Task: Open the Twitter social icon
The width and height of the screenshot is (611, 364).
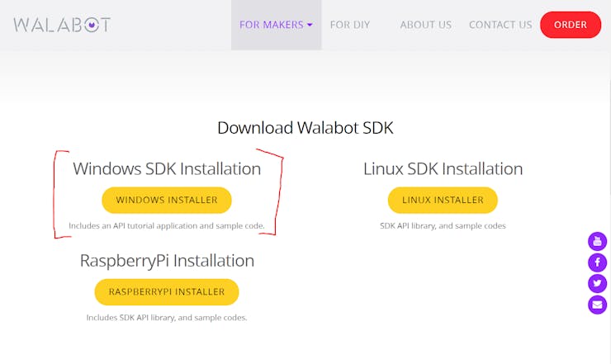Action: pos(597,283)
